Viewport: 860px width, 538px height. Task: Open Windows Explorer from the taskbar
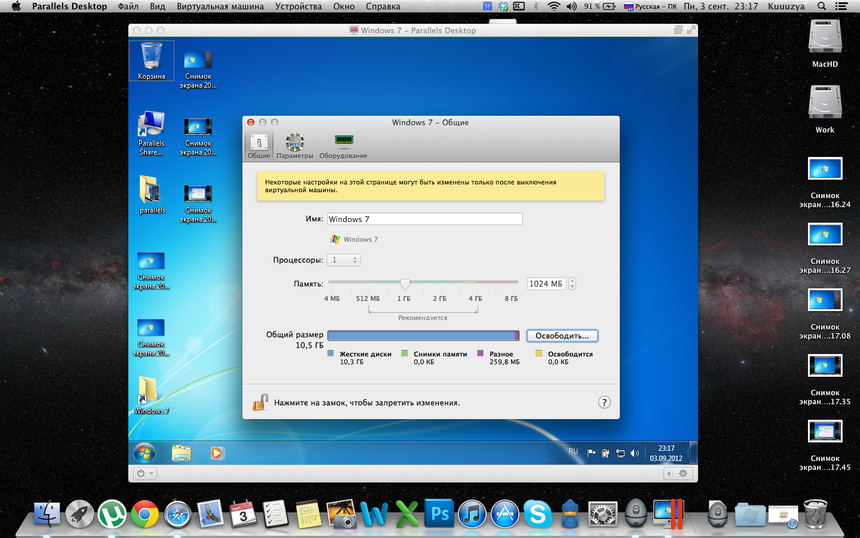181,453
